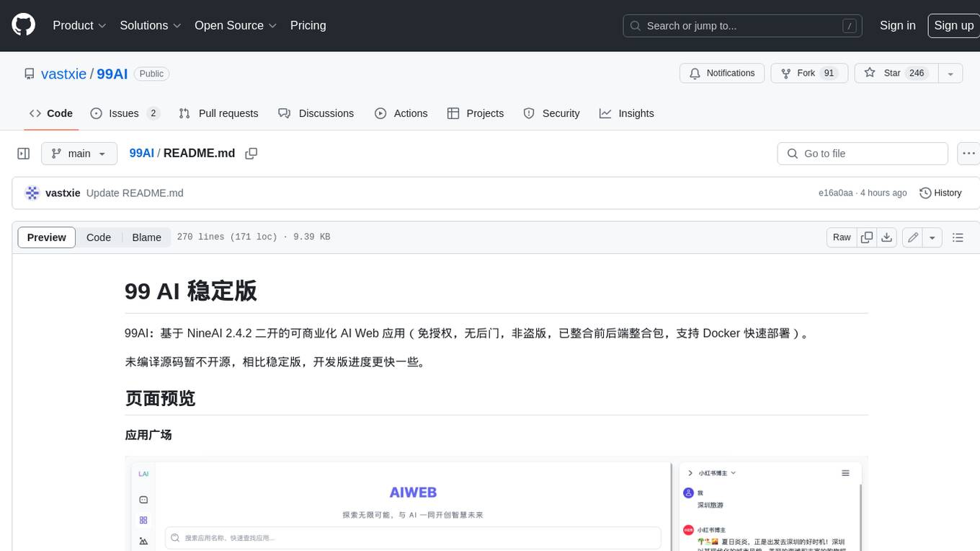Viewport: 980px width, 551px height.
Task: Switch to the Pull requests tab
Action: click(218, 113)
